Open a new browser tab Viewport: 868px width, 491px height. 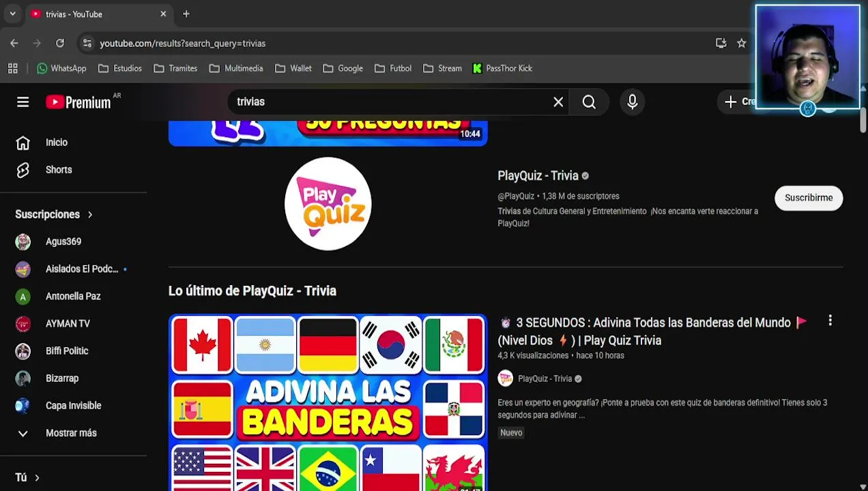coord(186,14)
